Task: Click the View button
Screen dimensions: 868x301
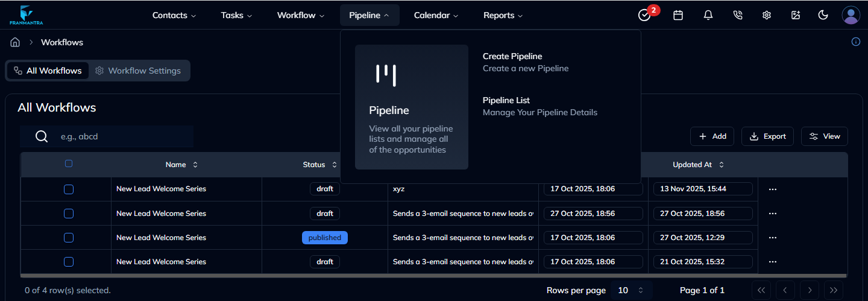Action: click(824, 136)
